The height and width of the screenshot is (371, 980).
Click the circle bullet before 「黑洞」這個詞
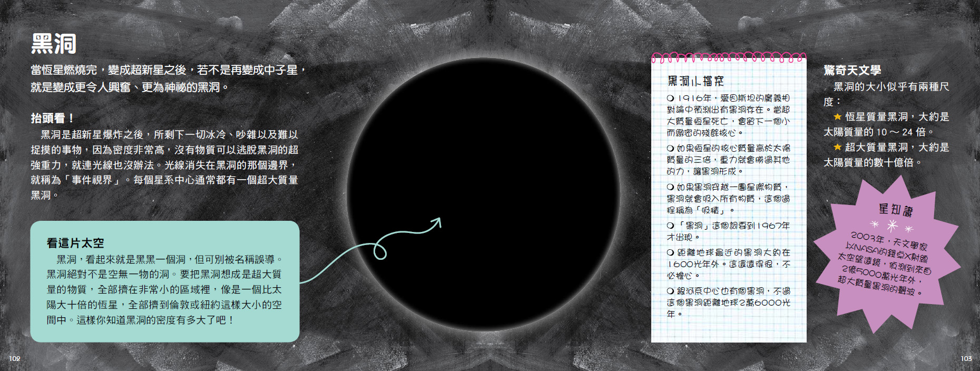[670, 226]
